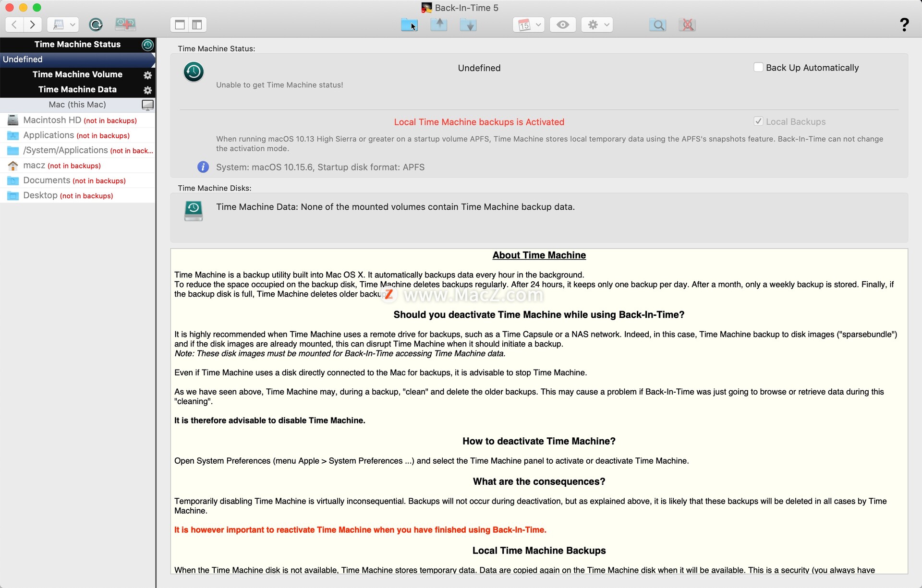Open help with the question mark
Viewport: 922px width, 588px height.
904,24
